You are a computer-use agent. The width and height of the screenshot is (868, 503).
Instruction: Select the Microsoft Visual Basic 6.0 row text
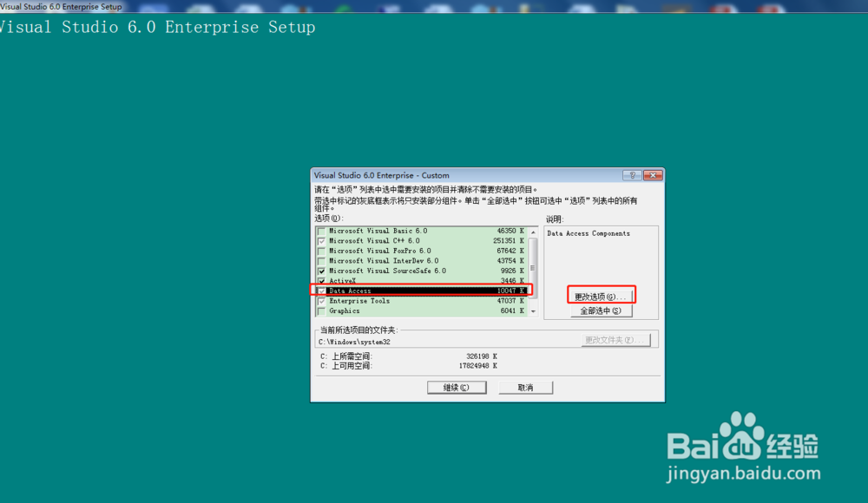pyautogui.click(x=378, y=232)
